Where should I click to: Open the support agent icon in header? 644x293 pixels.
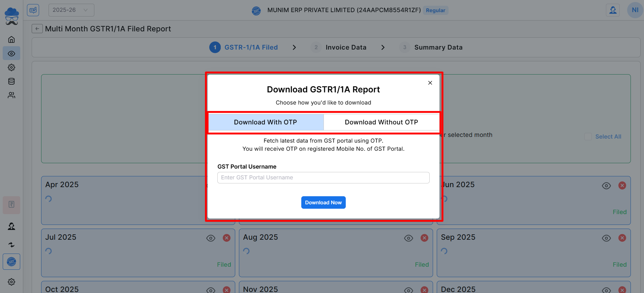coord(613,10)
